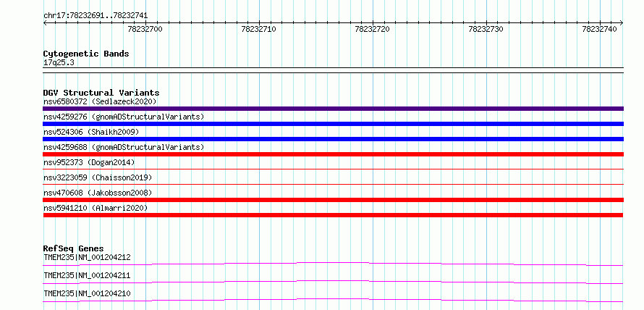
Task: Click ruler position 78232700
Action: 145,29
